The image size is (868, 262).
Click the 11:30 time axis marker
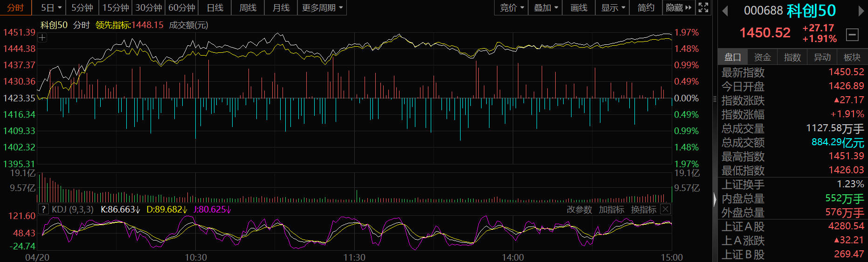coord(354,257)
